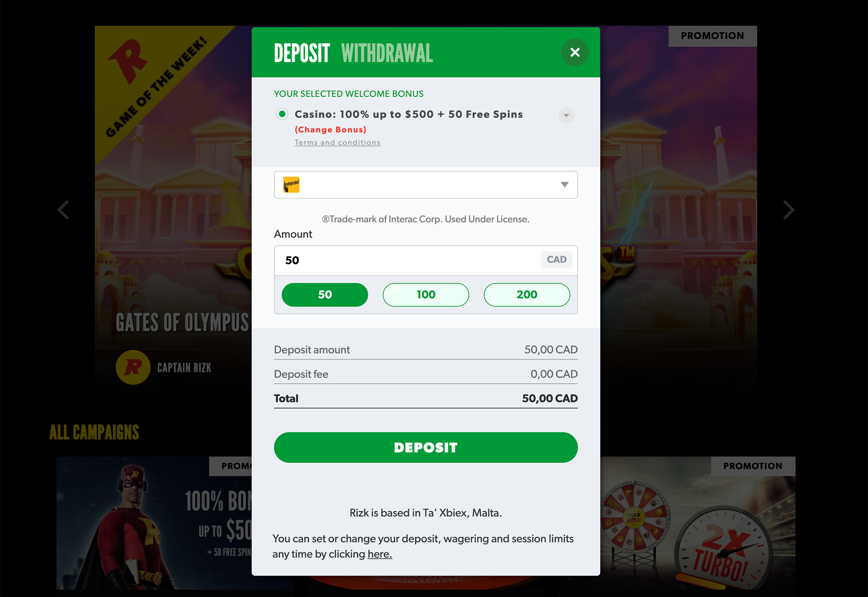Choose the 50 quick amount option
The width and height of the screenshot is (868, 597).
point(325,295)
